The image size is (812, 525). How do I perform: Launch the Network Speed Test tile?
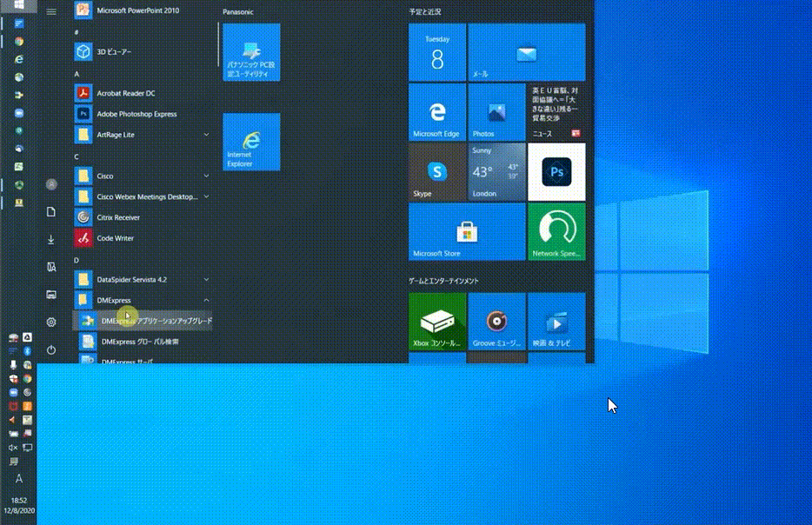[556, 231]
